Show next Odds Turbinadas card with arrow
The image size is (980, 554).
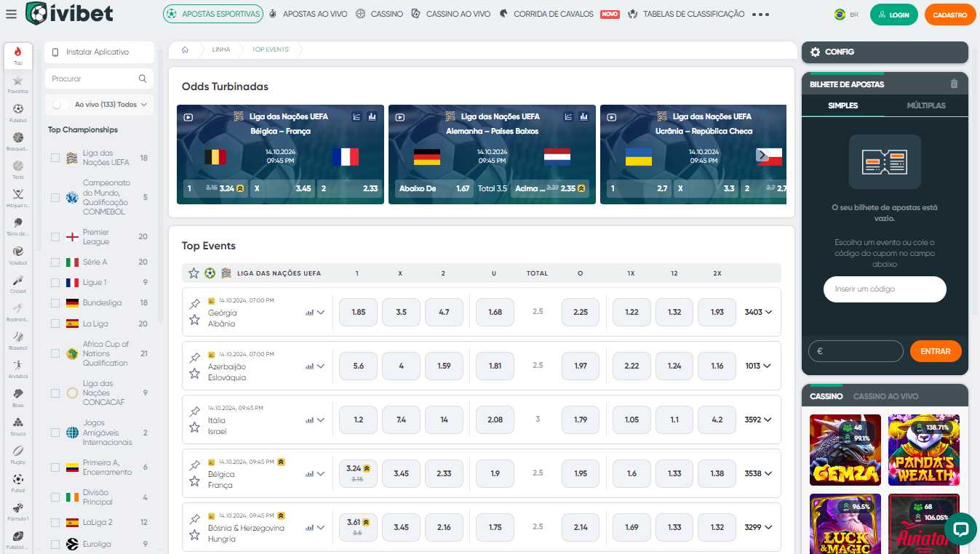(x=762, y=155)
